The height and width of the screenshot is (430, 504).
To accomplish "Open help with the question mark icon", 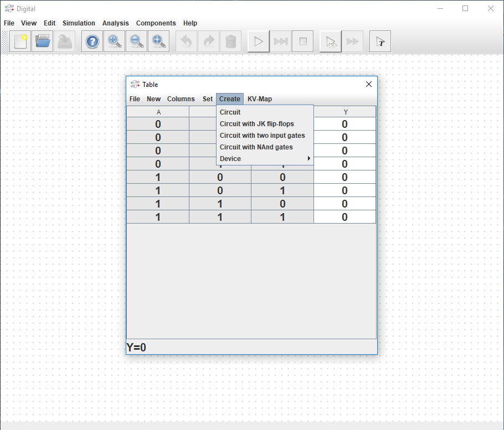I will coord(92,42).
